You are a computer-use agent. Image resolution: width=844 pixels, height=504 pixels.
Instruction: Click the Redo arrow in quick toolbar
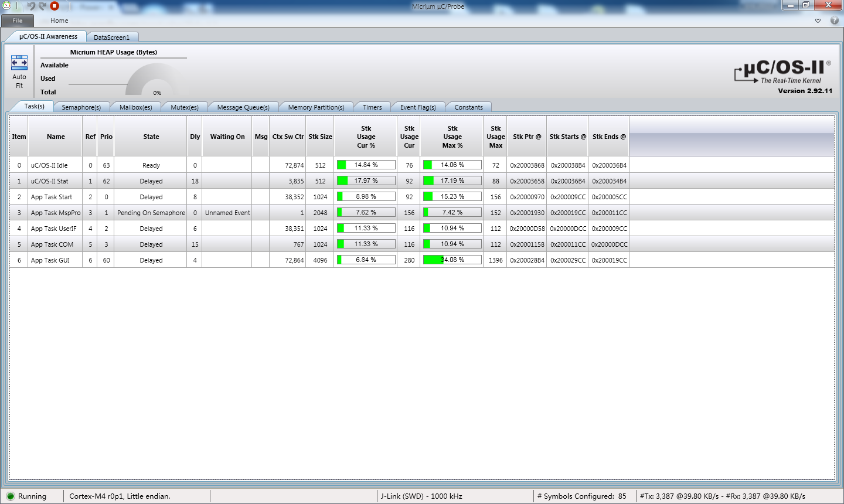click(42, 6)
